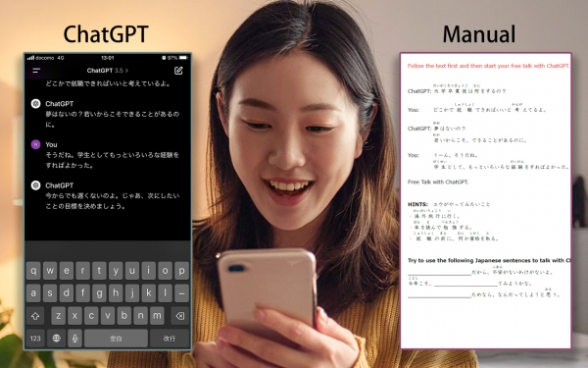Tap the 13:01 clock in status bar
588x368 pixels.
click(108, 58)
